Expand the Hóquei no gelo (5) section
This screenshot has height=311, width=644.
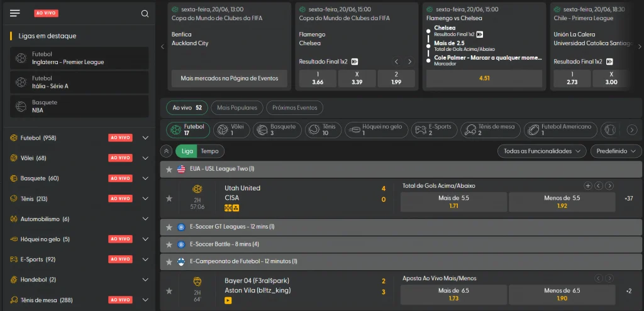pos(145,239)
